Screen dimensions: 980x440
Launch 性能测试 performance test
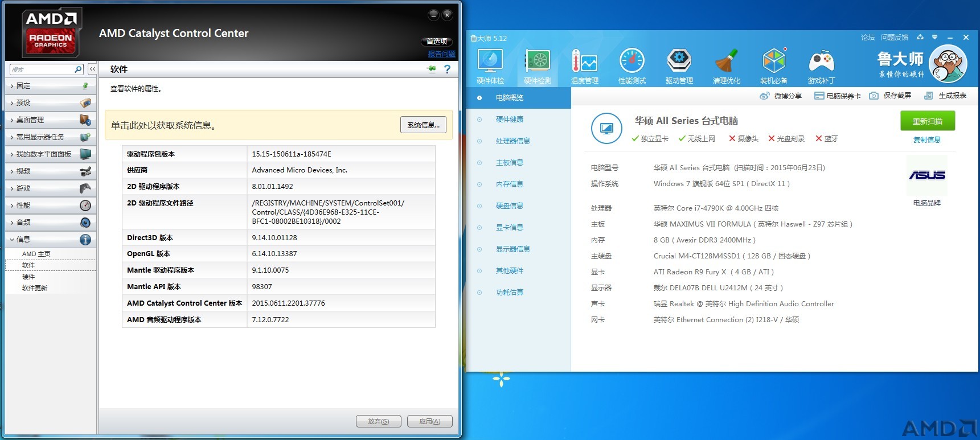(x=632, y=67)
